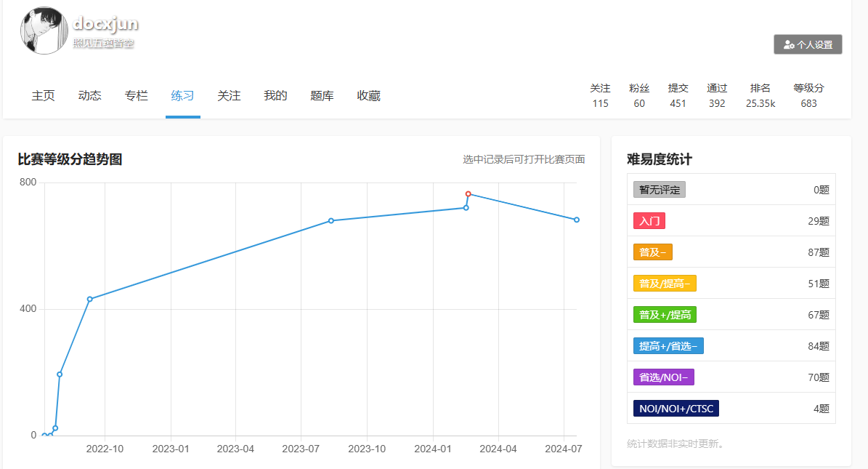Click the 2022-10 axis label
Screen dimensions: 868x469
point(105,449)
